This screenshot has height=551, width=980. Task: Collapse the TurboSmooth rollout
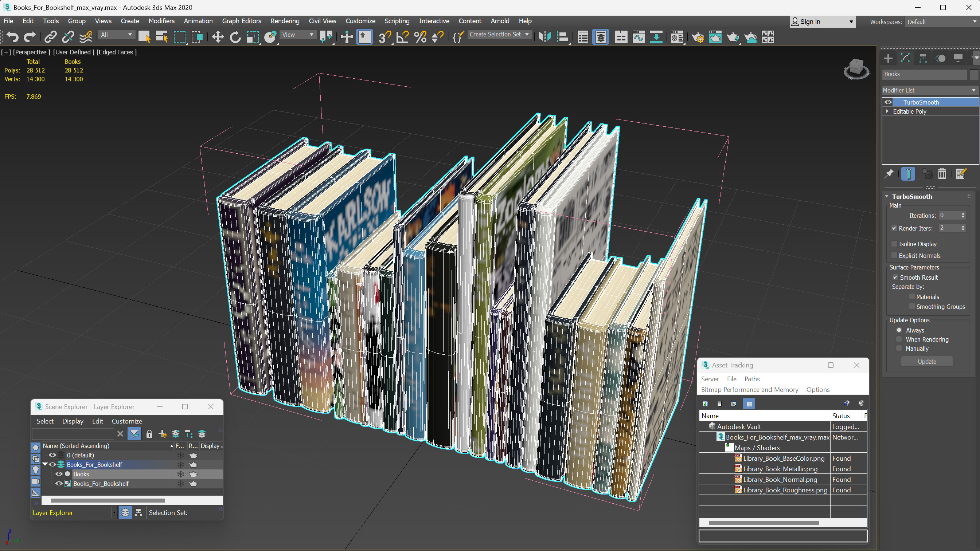(x=887, y=197)
